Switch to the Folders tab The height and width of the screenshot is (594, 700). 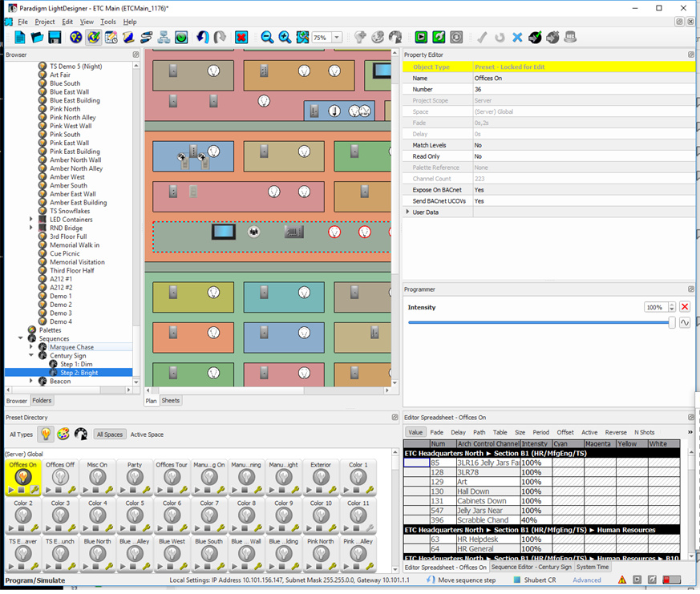(42, 400)
